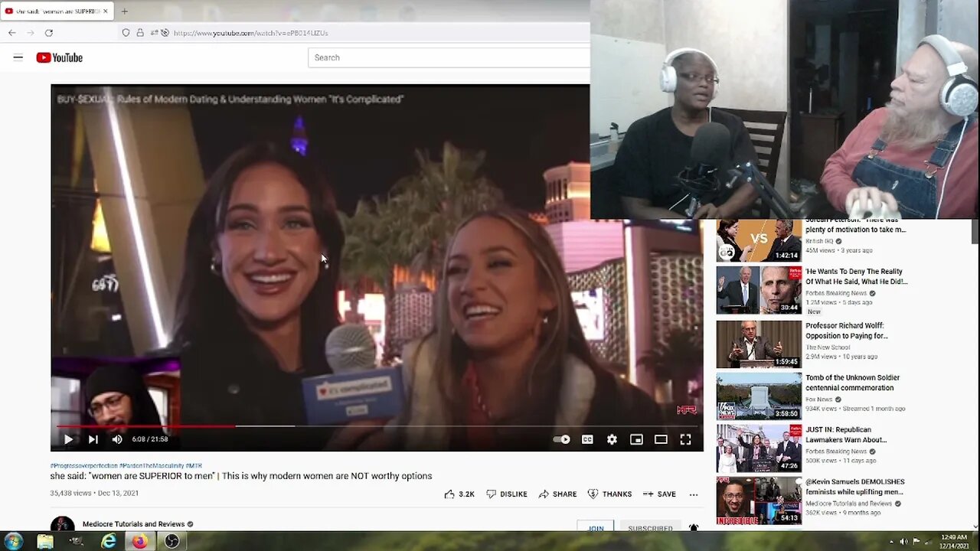Open the British GQ 1:42:14 video thumbnail
This screenshot has width=980, height=551.
click(759, 240)
